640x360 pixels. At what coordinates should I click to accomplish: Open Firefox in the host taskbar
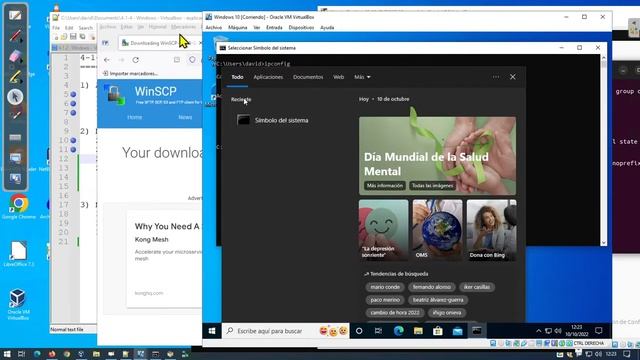tap(52, 354)
